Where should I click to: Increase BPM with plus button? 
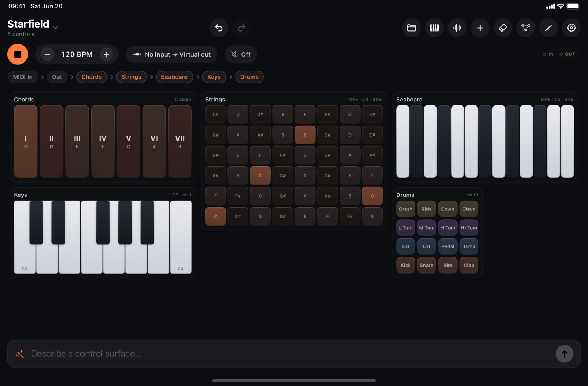[x=106, y=54]
